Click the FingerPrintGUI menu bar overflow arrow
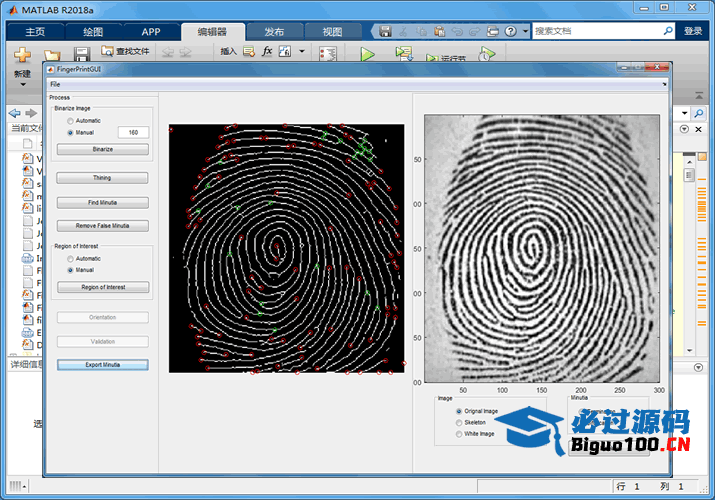This screenshot has width=715, height=500. (x=664, y=84)
